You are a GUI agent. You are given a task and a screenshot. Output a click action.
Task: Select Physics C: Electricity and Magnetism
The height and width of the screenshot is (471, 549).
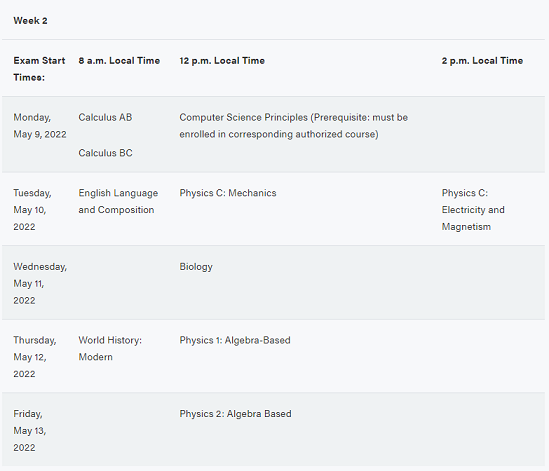pyautogui.click(x=473, y=210)
